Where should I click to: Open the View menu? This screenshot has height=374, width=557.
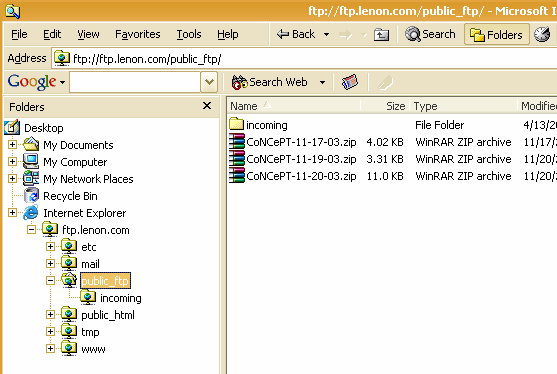pos(88,34)
